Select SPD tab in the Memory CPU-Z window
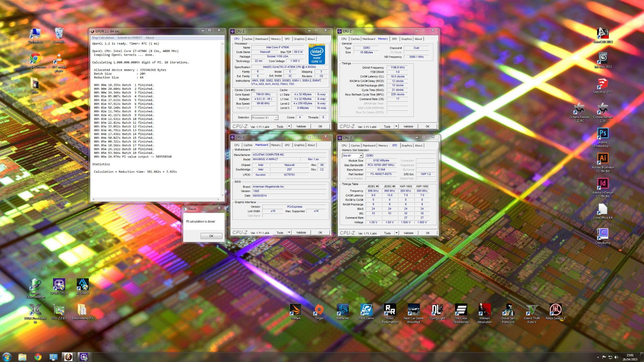Screen dimensions: 644x362 pos(394,39)
